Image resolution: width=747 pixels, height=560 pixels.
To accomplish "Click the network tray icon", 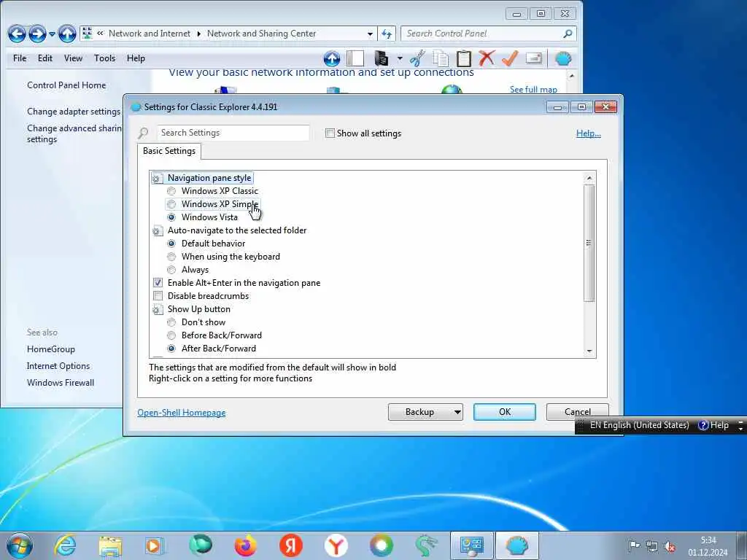I will click(651, 546).
